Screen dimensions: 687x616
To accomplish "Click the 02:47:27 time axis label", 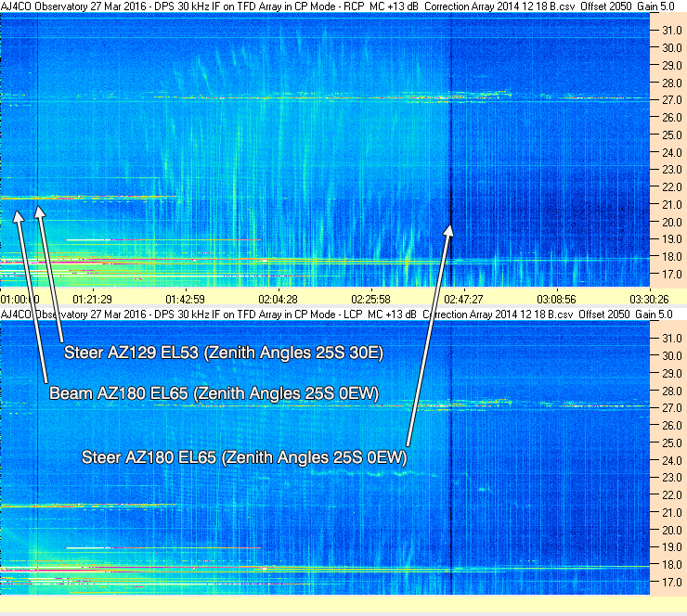I will (x=463, y=300).
